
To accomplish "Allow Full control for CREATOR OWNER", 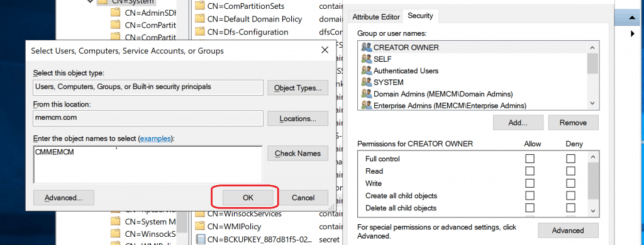I will coord(530,159).
